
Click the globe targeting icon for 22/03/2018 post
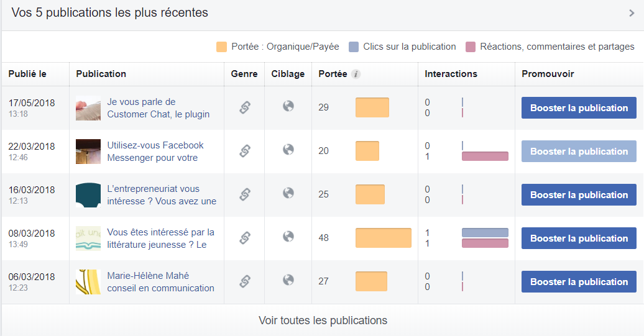pyautogui.click(x=288, y=150)
